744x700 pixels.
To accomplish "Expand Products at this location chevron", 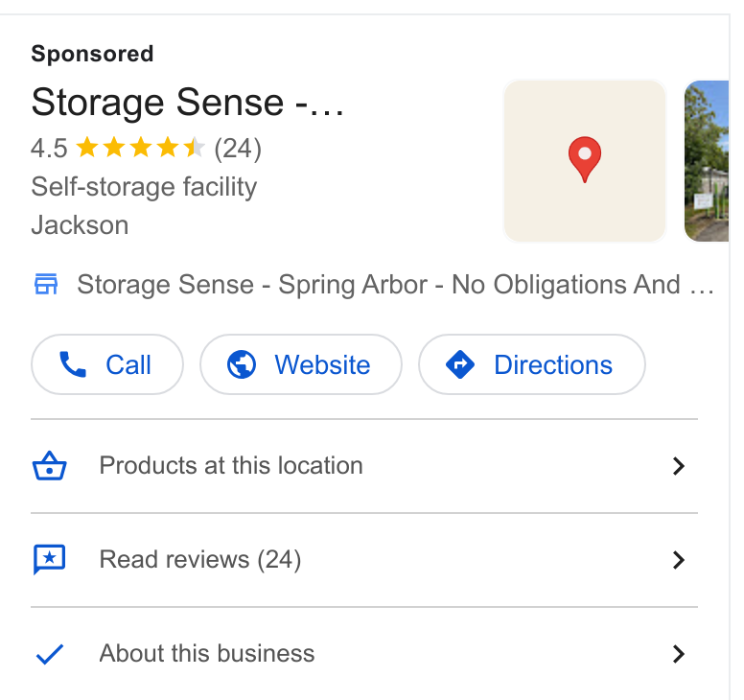I will (679, 466).
